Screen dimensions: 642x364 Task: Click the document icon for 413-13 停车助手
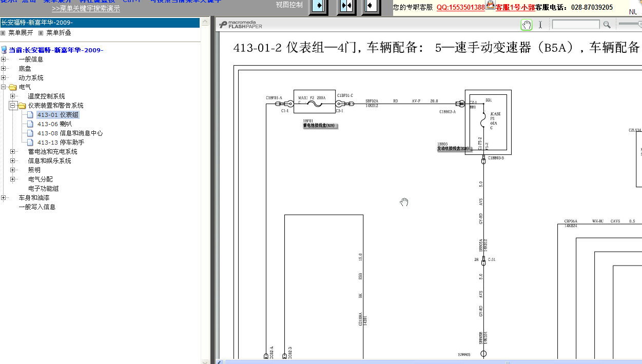[x=31, y=143]
